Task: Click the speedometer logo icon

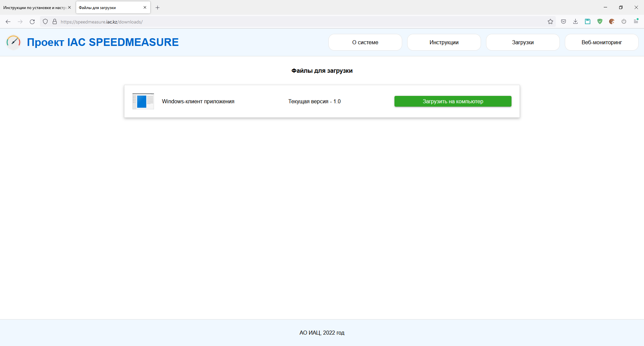Action: pos(14,42)
